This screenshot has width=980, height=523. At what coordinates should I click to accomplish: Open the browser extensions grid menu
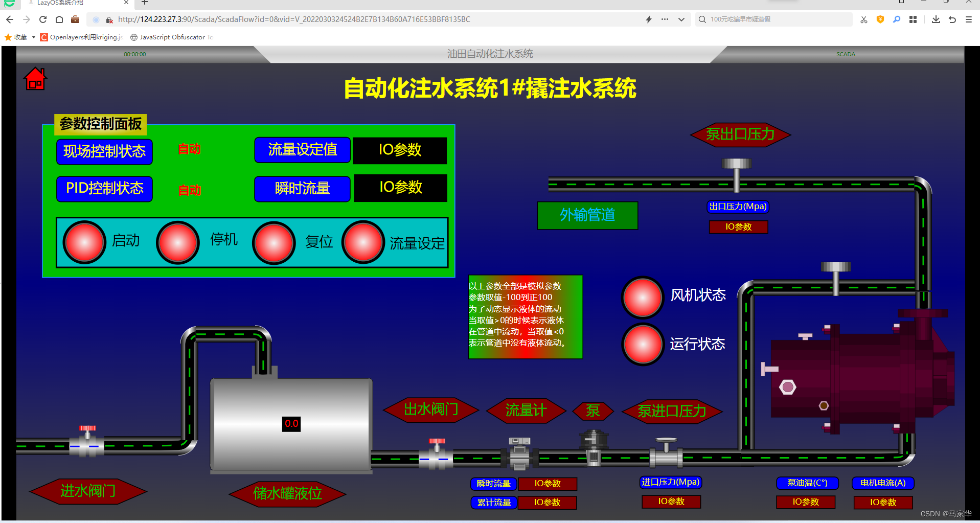click(913, 19)
